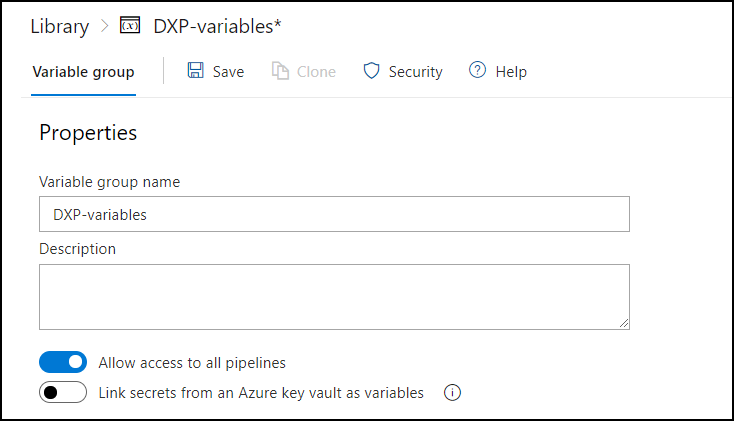Viewport: 734px width, 421px height.
Task: Click the Security button label
Action: coord(415,72)
